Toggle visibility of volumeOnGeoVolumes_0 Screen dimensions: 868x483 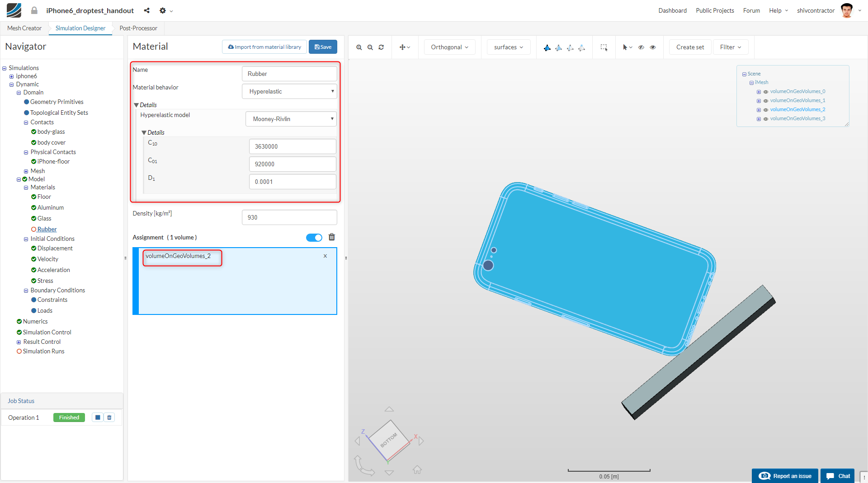[x=766, y=92]
